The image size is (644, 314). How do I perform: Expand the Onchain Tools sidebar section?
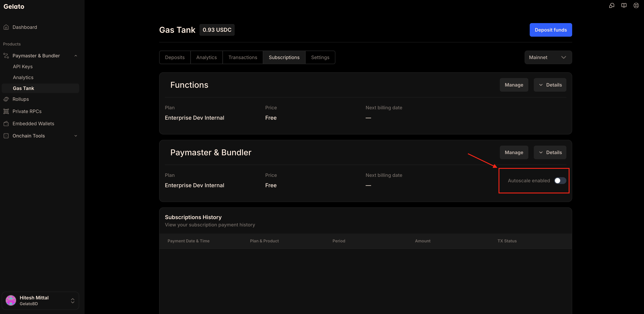point(76,136)
